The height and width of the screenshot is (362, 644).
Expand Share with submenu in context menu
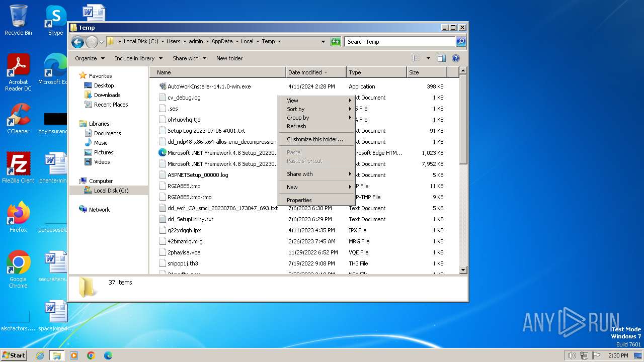point(316,174)
